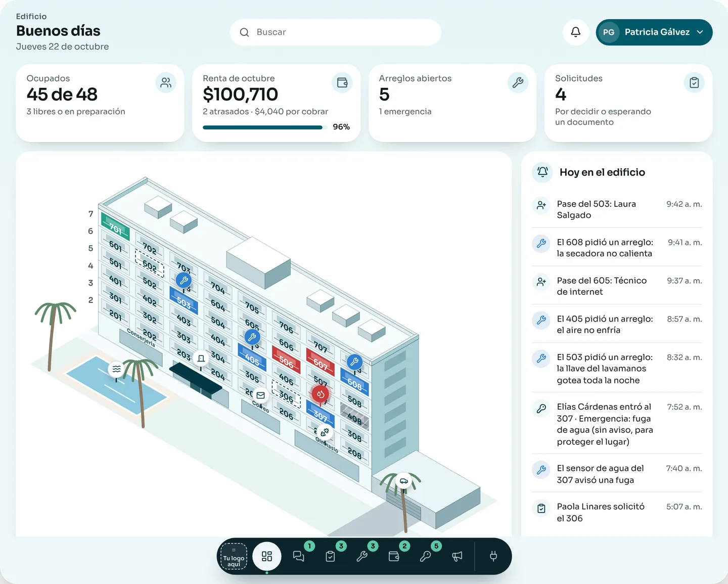Click the search magnifier icon
The width and height of the screenshot is (728, 584).
[x=244, y=32]
